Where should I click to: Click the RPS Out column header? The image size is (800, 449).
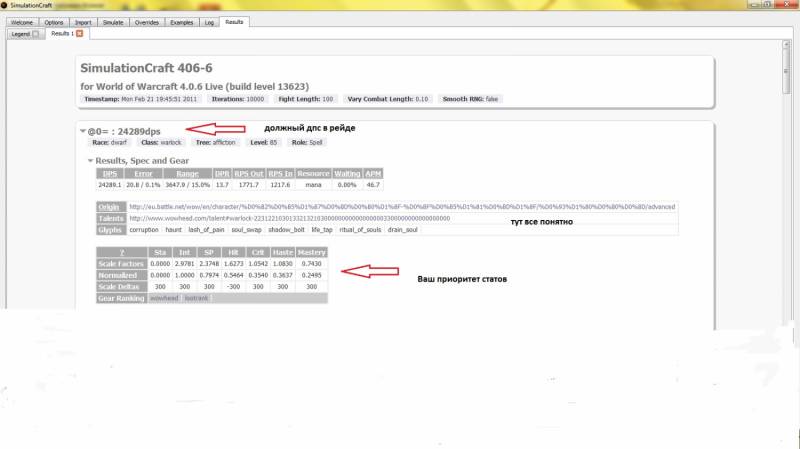(x=248, y=173)
